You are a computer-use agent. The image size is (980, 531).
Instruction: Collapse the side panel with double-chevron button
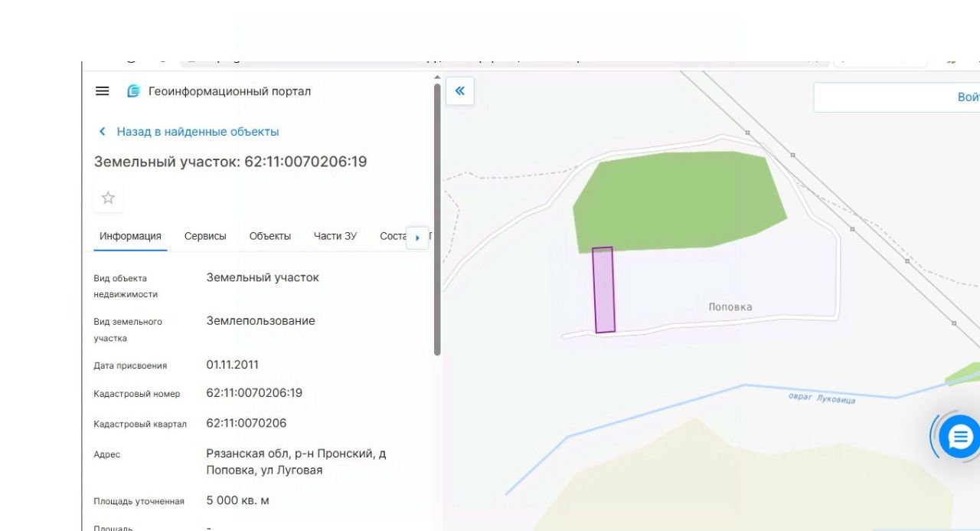tap(460, 90)
